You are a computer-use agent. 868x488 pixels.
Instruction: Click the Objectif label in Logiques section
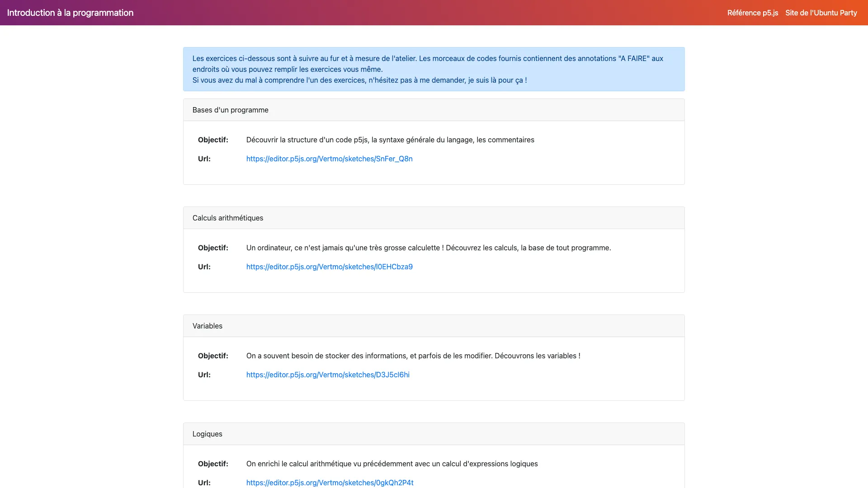coord(213,464)
